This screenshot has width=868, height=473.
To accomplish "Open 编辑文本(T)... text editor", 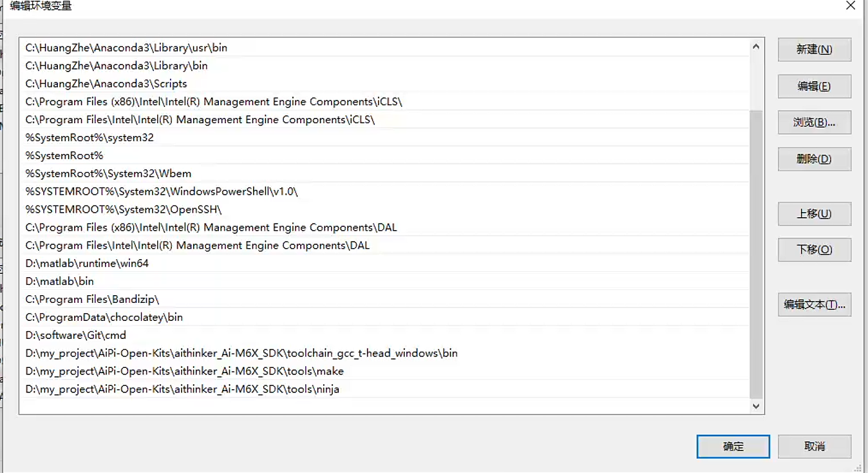I will point(815,305).
